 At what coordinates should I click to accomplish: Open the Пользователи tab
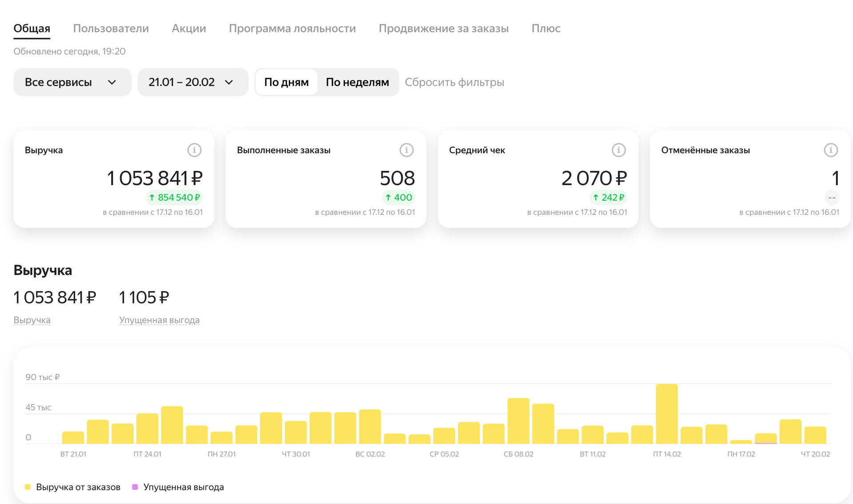[x=111, y=28]
